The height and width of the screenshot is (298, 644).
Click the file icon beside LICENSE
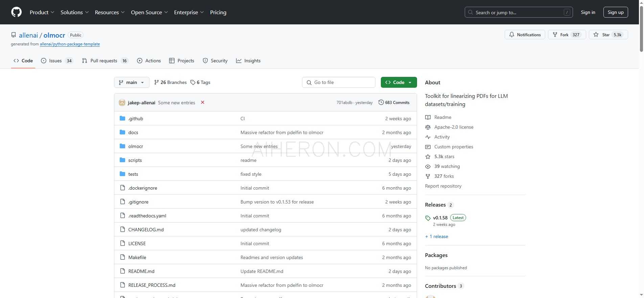point(122,243)
